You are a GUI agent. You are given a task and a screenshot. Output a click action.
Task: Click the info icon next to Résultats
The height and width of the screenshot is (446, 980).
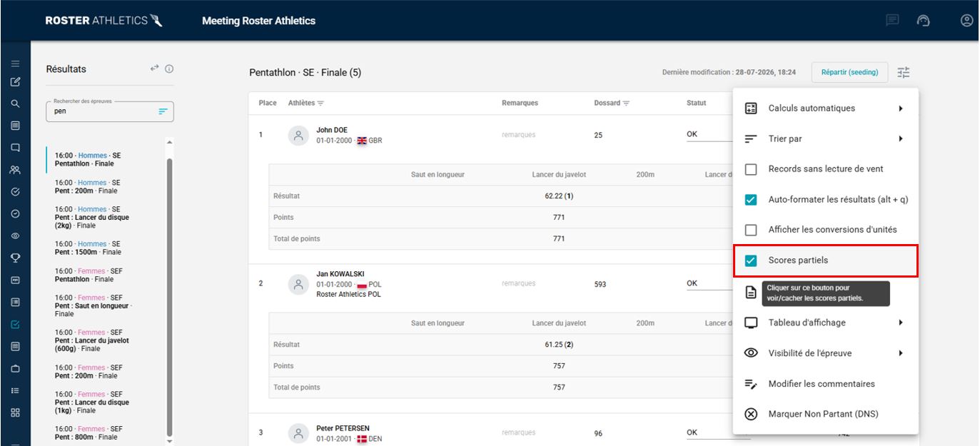pos(170,69)
